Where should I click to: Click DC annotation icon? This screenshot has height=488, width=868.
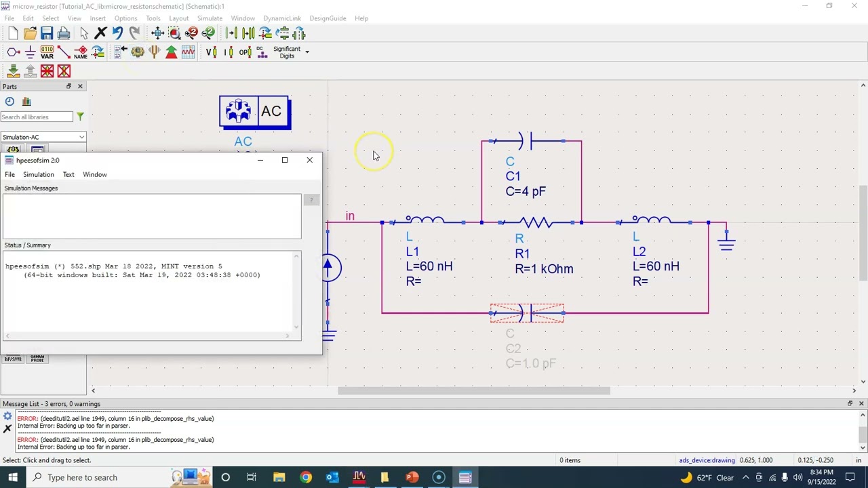click(x=262, y=52)
